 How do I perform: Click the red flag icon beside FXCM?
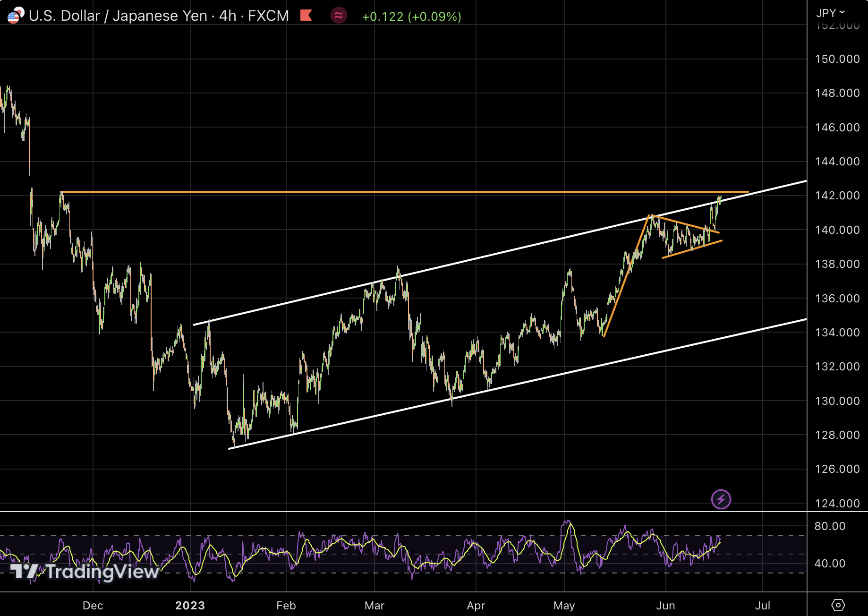[306, 16]
